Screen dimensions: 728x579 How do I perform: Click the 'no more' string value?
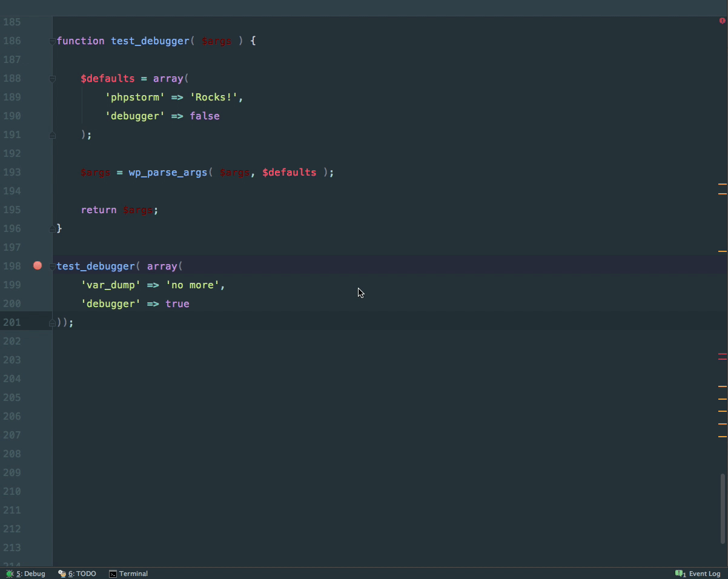tap(193, 285)
